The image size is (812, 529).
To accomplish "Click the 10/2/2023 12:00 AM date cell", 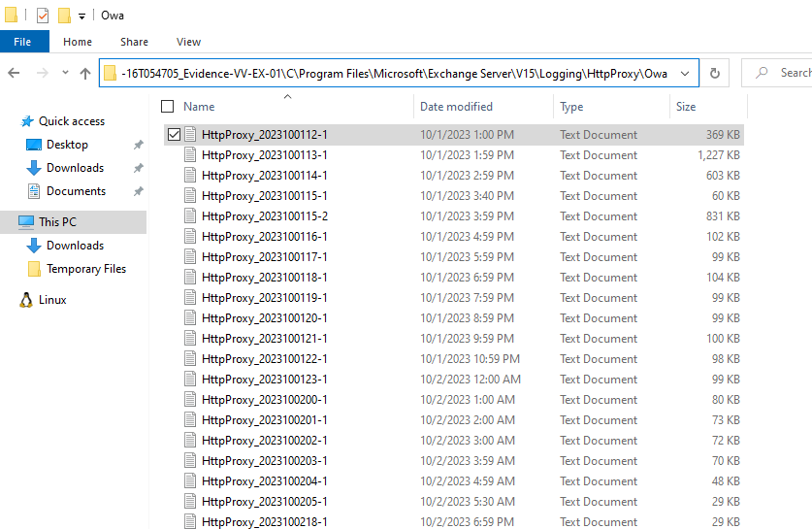I will 471,380.
